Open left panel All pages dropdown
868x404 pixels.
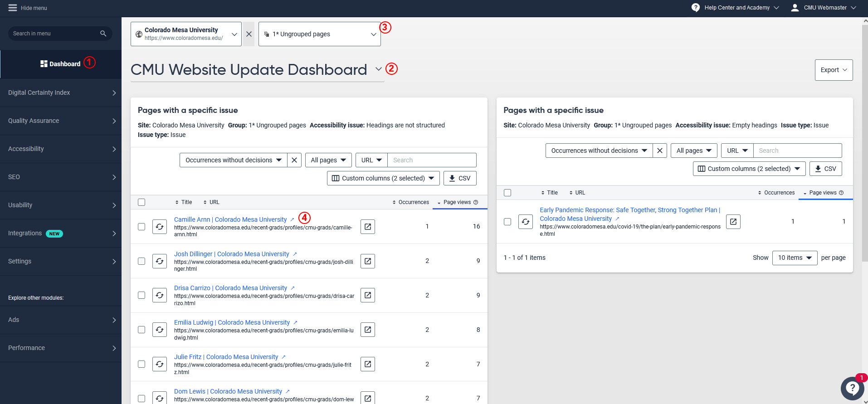tap(328, 160)
